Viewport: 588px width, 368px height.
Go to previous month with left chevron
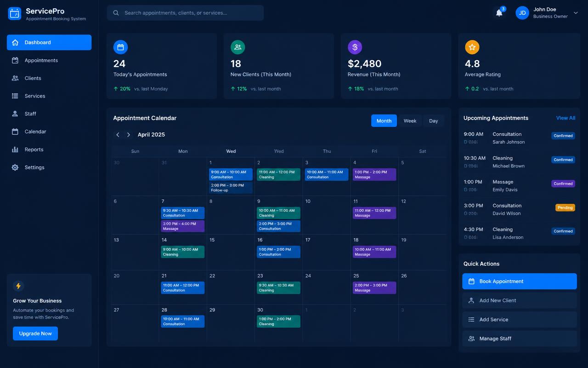click(118, 135)
